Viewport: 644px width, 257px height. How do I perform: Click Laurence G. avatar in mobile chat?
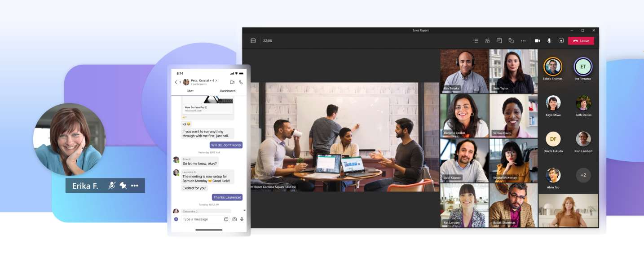[176, 173]
